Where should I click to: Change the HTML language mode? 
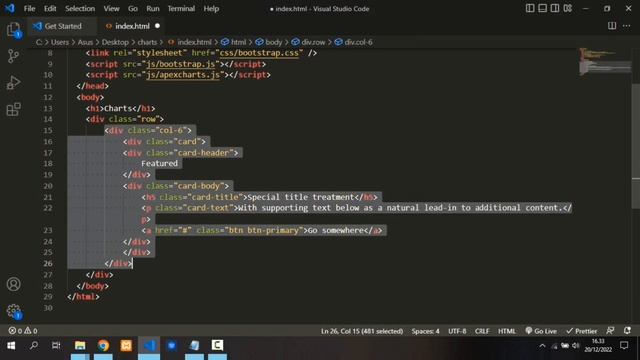(x=507, y=331)
